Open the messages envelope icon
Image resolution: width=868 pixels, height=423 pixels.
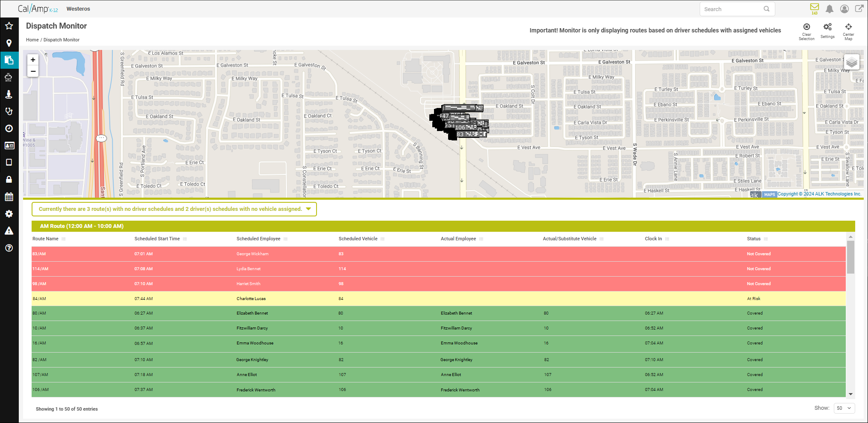tap(815, 7)
